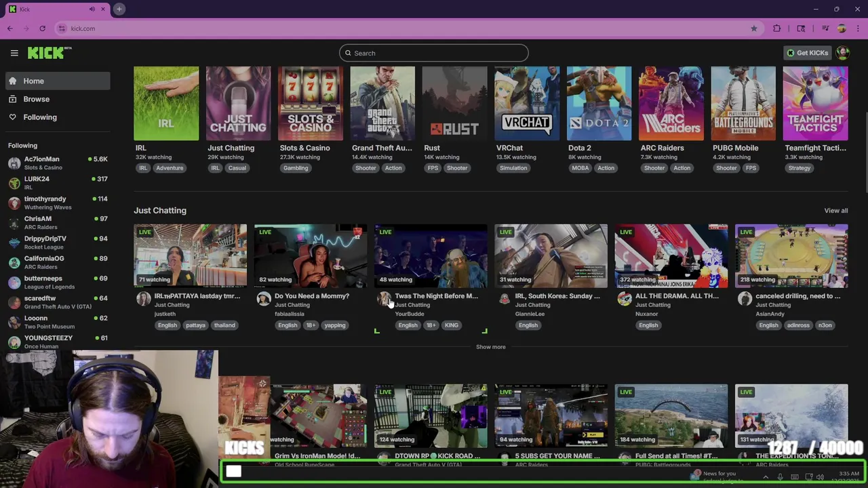
Task: Click the Gambling tag under Slots & Casino
Action: [296, 168]
